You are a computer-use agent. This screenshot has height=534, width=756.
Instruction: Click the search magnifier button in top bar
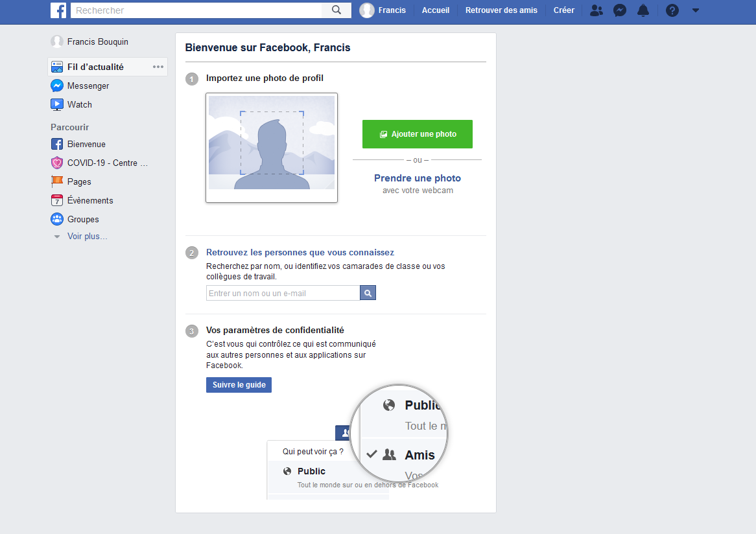[x=336, y=10]
